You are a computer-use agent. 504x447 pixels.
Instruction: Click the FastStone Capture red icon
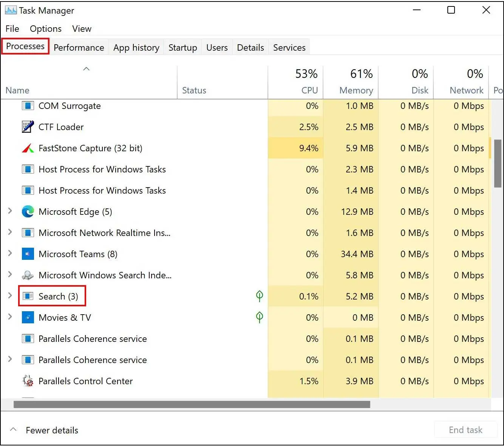pyautogui.click(x=28, y=148)
